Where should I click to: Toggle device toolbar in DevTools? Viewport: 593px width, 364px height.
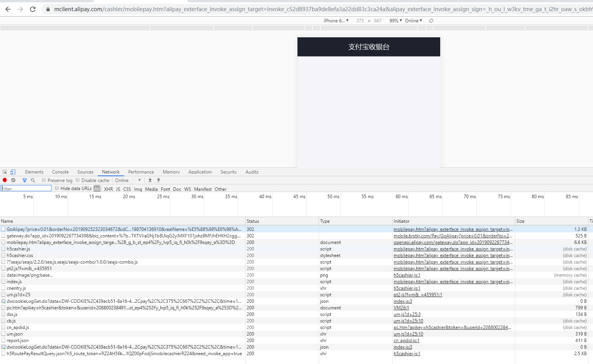pyautogui.click(x=13, y=172)
